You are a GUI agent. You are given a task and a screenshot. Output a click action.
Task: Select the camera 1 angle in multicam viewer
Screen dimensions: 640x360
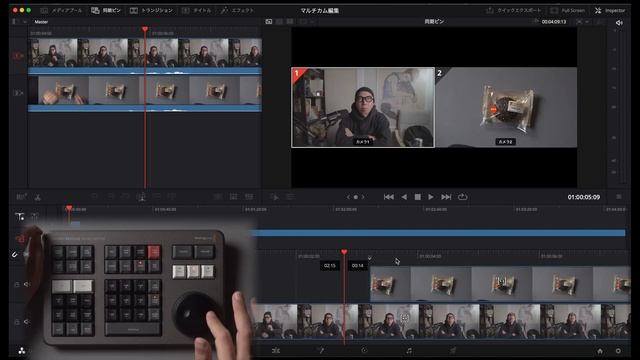(x=363, y=107)
